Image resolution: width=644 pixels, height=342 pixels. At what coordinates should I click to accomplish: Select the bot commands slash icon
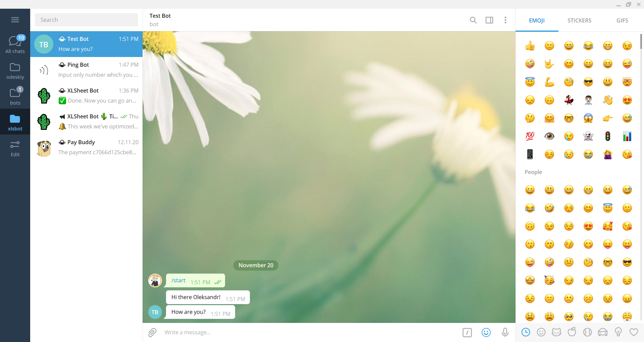[467, 332]
